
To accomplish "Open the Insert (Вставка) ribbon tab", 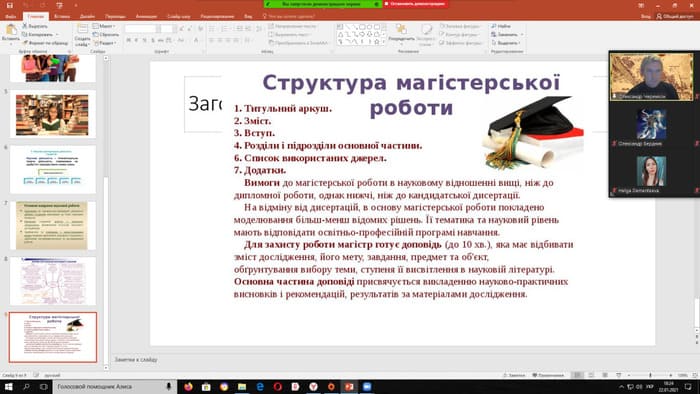I will 62,17.
